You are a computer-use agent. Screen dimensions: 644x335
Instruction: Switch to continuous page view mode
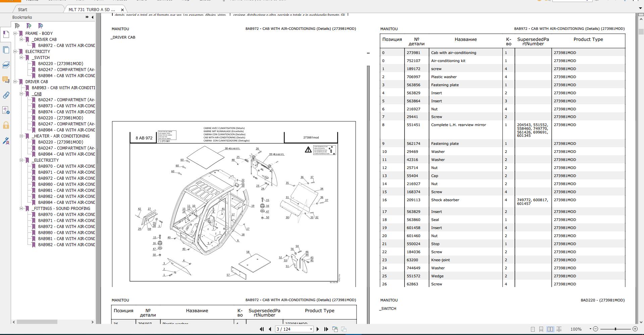[x=541, y=329]
